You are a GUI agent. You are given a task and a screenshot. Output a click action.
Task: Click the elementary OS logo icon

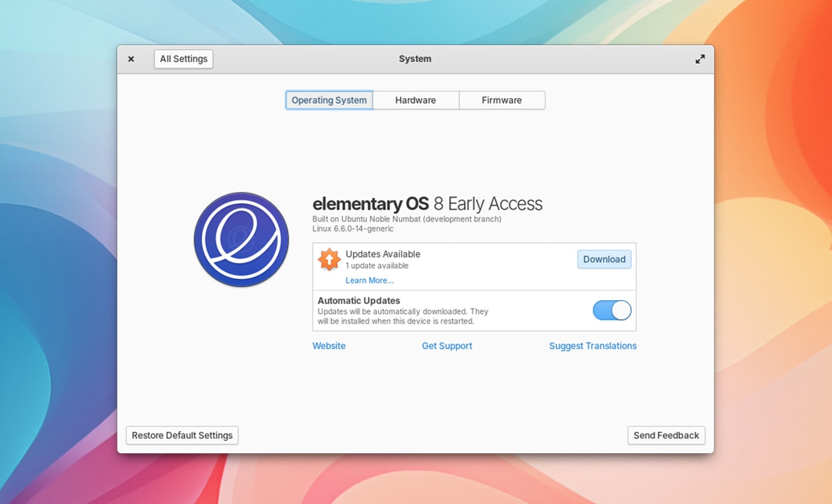[241, 240]
